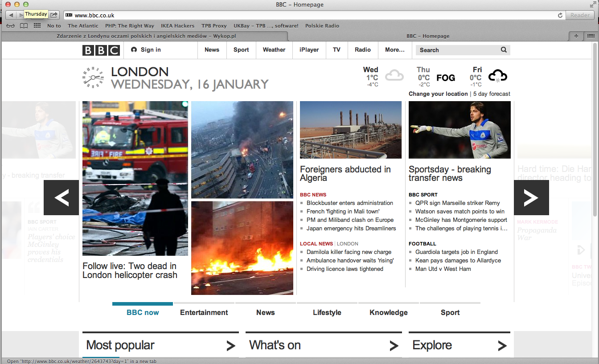The height and width of the screenshot is (364, 599).
Task: Click the Algeria gas plant photo
Action: (x=351, y=130)
